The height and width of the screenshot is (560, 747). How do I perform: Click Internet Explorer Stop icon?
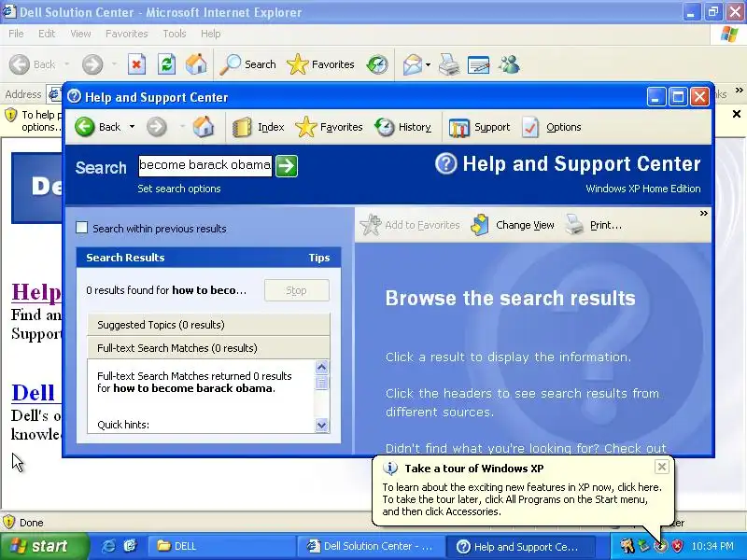click(136, 64)
